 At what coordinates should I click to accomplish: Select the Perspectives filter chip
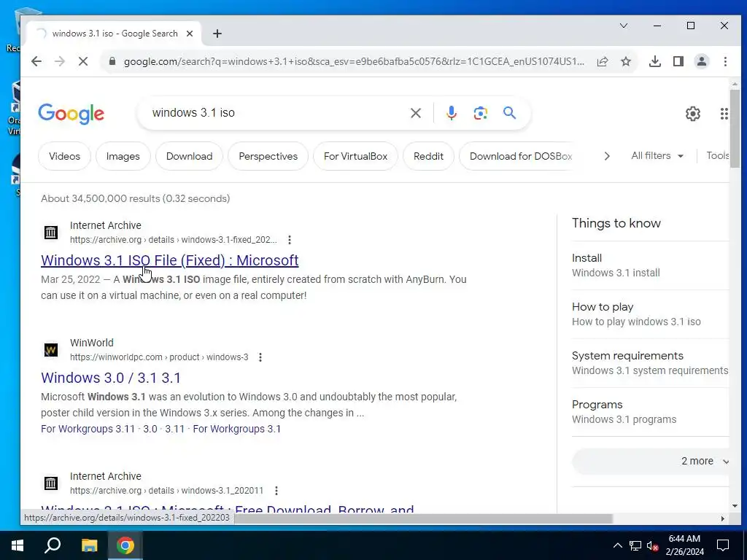pos(268,156)
